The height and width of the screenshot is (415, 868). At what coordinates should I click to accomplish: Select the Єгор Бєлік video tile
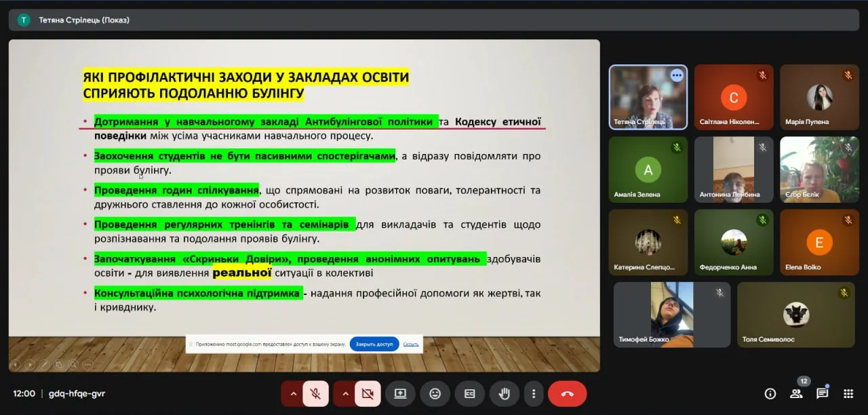pyautogui.click(x=819, y=170)
